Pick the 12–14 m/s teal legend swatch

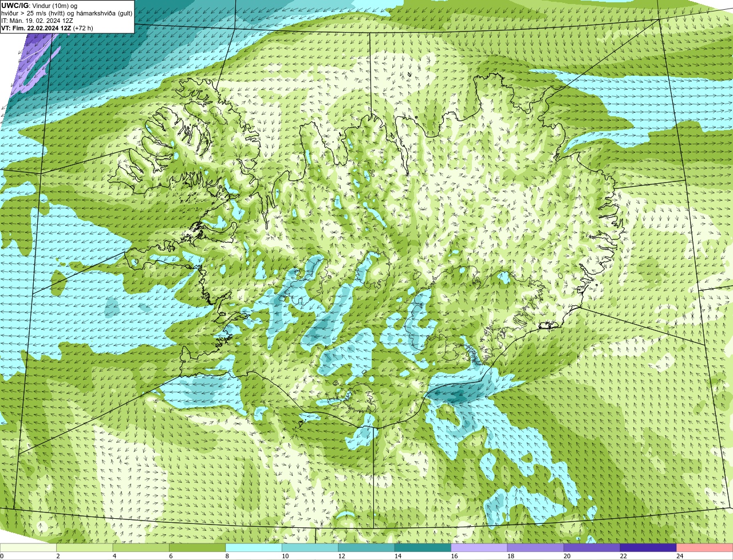366,548
